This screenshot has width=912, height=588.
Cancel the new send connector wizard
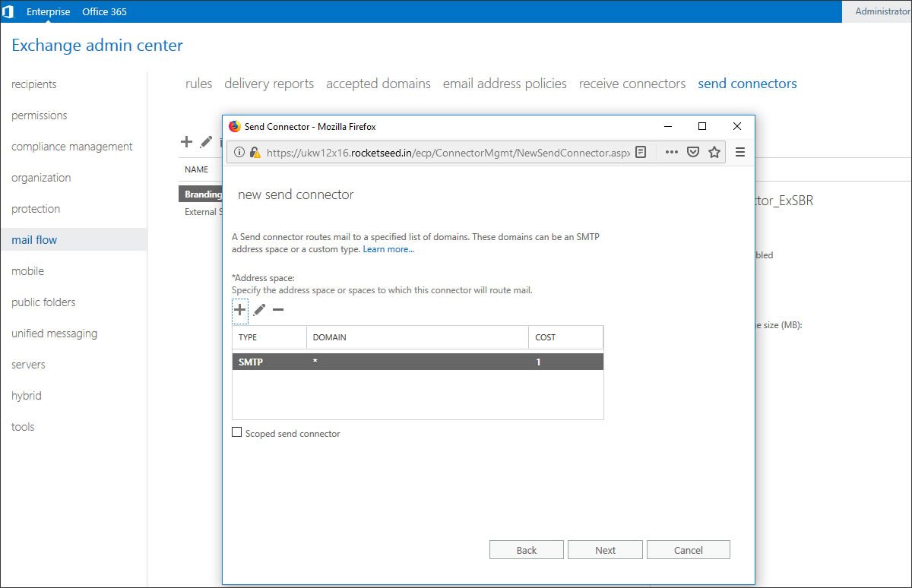click(x=688, y=550)
